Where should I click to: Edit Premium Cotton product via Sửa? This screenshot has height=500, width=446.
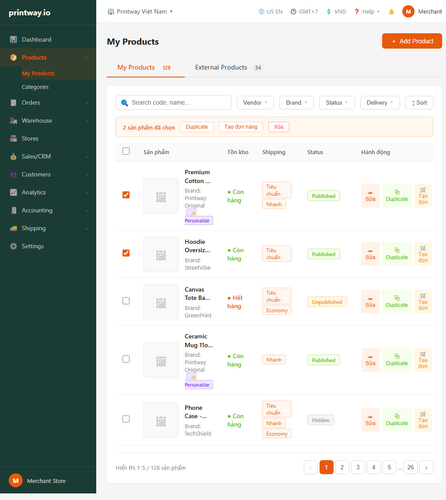pos(370,196)
